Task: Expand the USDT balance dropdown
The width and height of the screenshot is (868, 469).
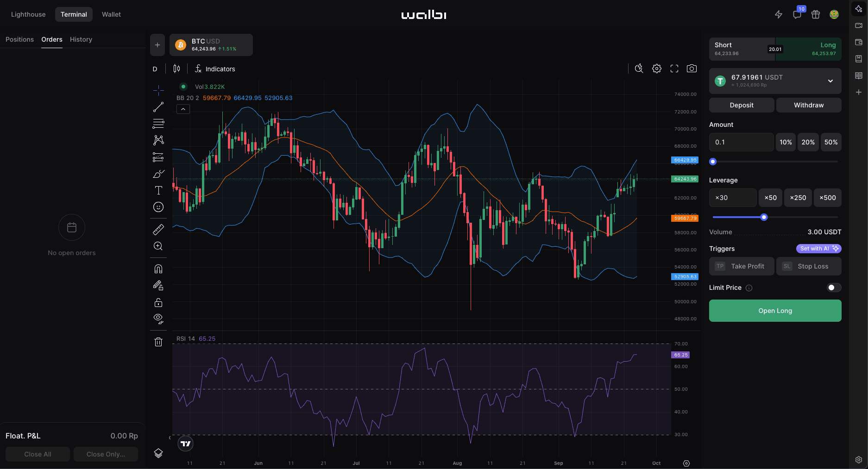Action: click(x=830, y=81)
